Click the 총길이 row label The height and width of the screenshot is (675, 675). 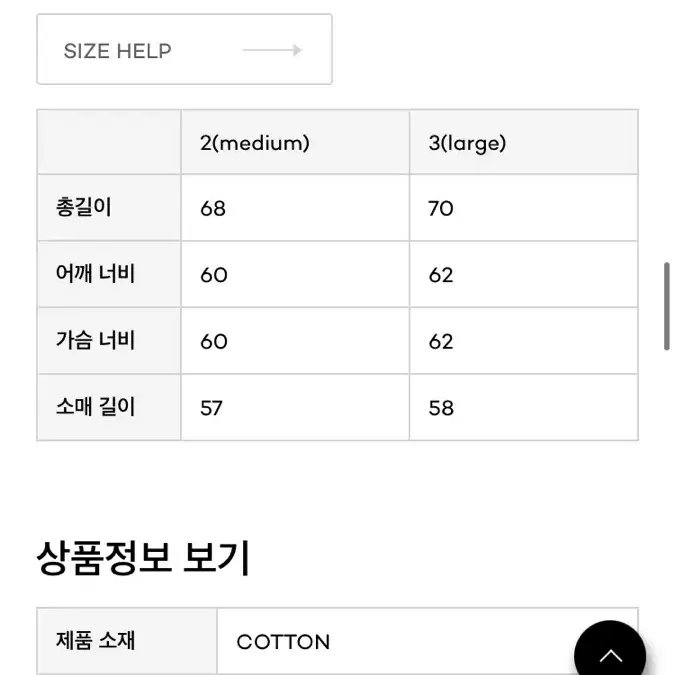pos(84,207)
